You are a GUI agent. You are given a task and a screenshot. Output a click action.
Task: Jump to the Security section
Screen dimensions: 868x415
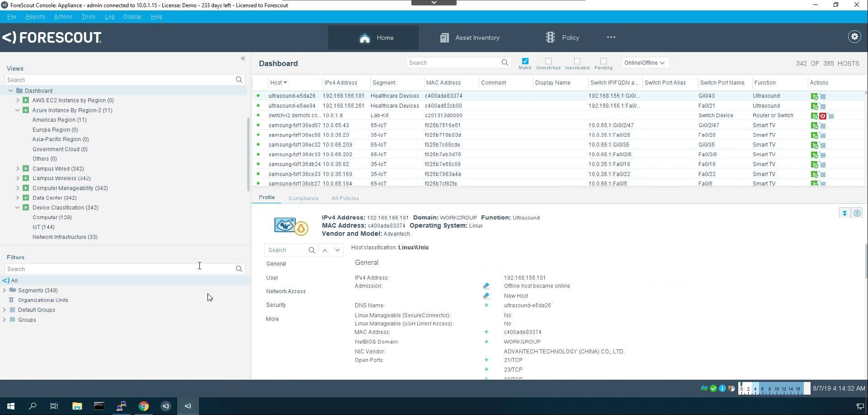coord(276,305)
